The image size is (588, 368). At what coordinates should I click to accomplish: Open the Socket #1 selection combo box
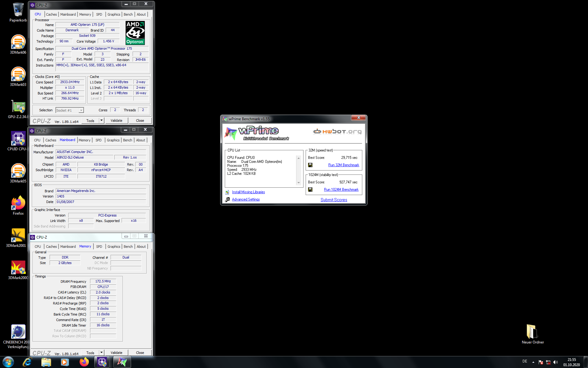click(x=70, y=110)
